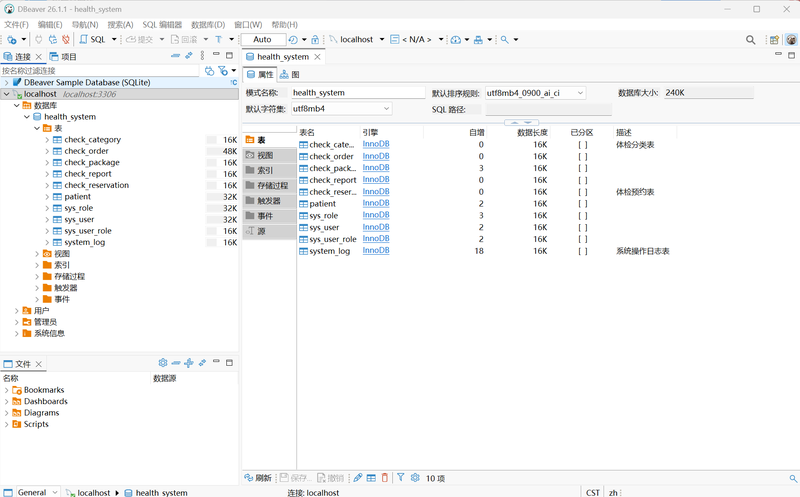Click the link icon in Files panel
The height and width of the screenshot is (497, 800).
202,362
